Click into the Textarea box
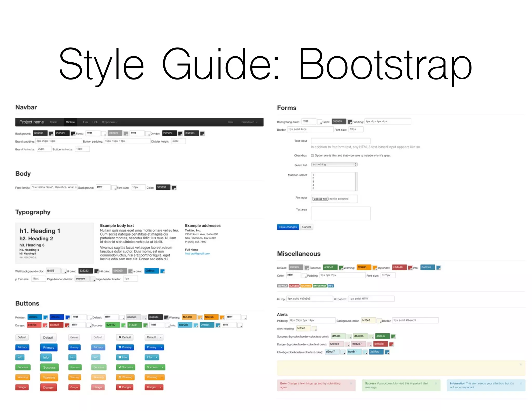 (341, 213)
